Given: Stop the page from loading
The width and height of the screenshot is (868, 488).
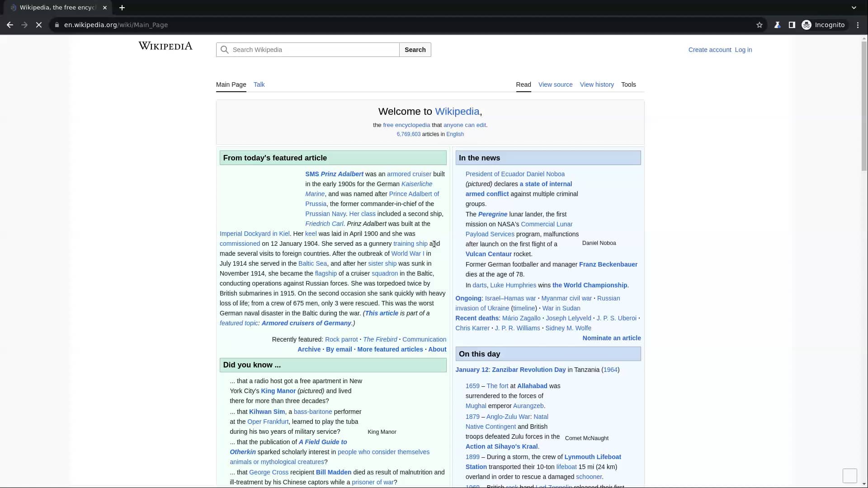Looking at the screenshot, I should point(39,25).
